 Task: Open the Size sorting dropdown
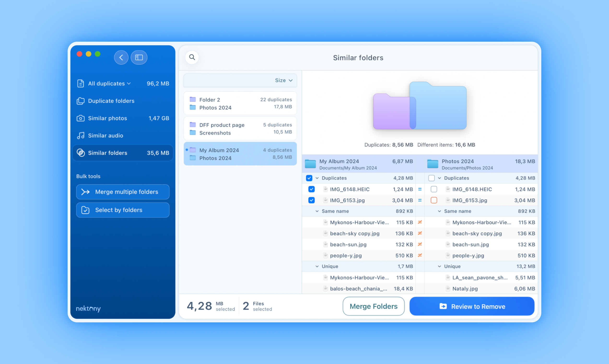(x=284, y=80)
